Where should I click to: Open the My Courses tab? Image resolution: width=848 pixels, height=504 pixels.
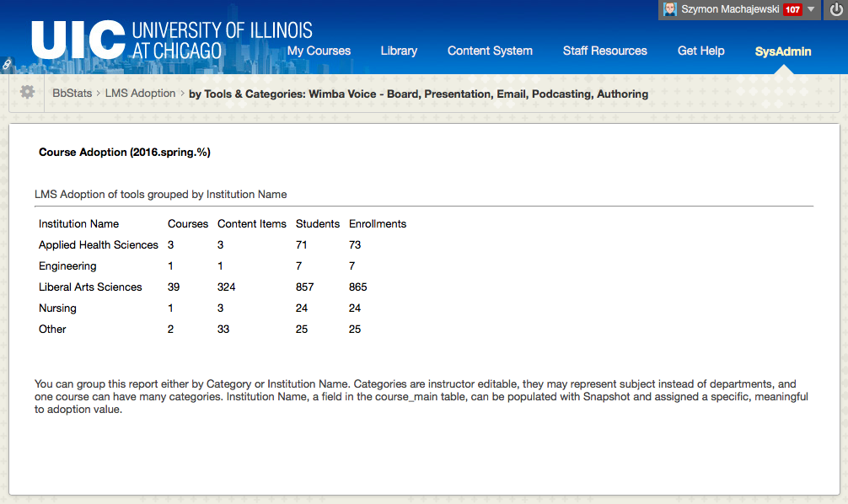[319, 51]
